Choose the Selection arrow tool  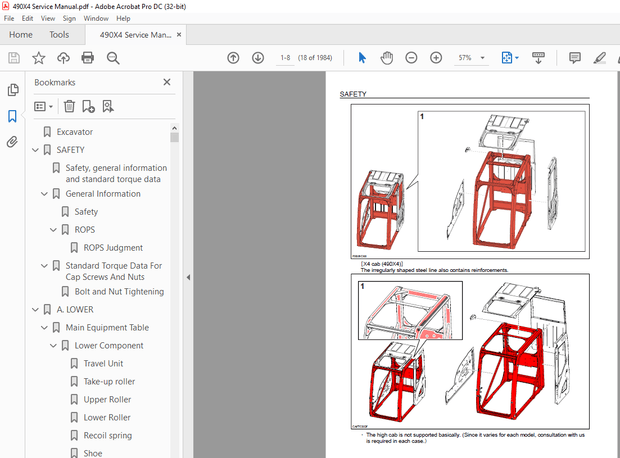tap(362, 58)
